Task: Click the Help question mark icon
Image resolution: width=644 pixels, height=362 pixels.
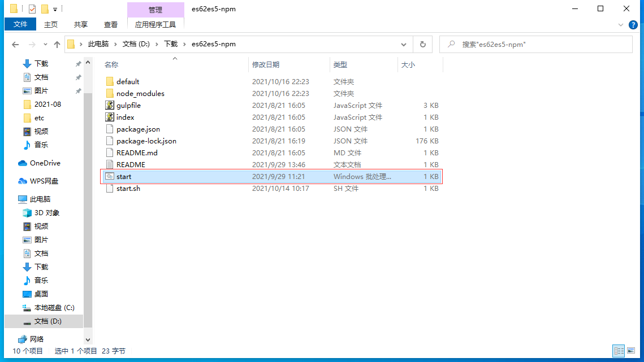Action: click(x=633, y=25)
